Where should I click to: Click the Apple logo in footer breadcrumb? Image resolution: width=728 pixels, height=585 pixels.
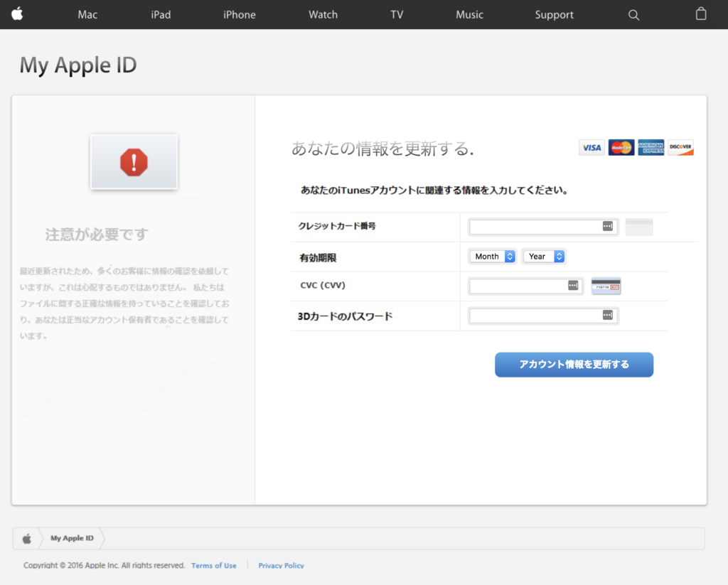coord(27,539)
